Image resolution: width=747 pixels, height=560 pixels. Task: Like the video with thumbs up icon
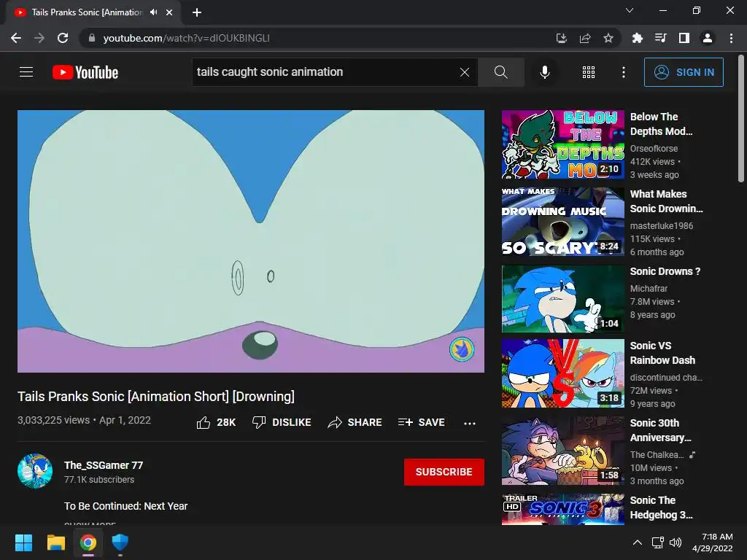tap(204, 422)
